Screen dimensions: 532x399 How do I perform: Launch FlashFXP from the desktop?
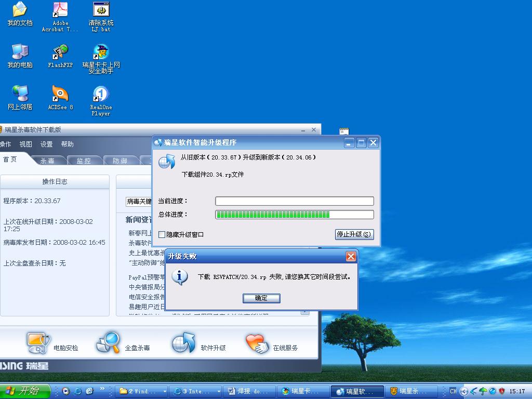[x=60, y=52]
